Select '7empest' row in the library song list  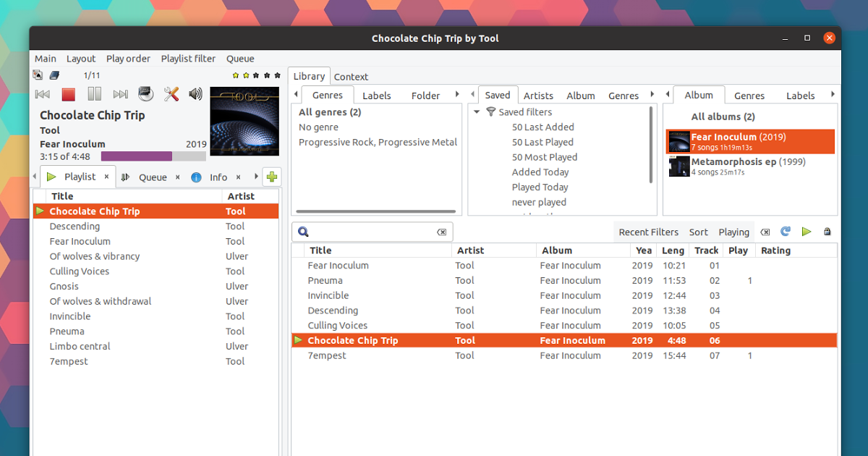pos(564,355)
